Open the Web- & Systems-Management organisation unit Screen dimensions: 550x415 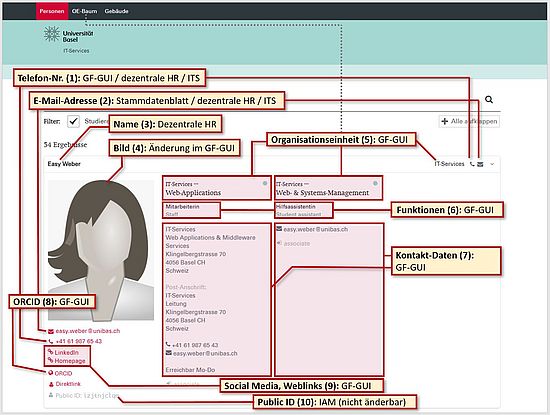pyautogui.click(x=322, y=193)
